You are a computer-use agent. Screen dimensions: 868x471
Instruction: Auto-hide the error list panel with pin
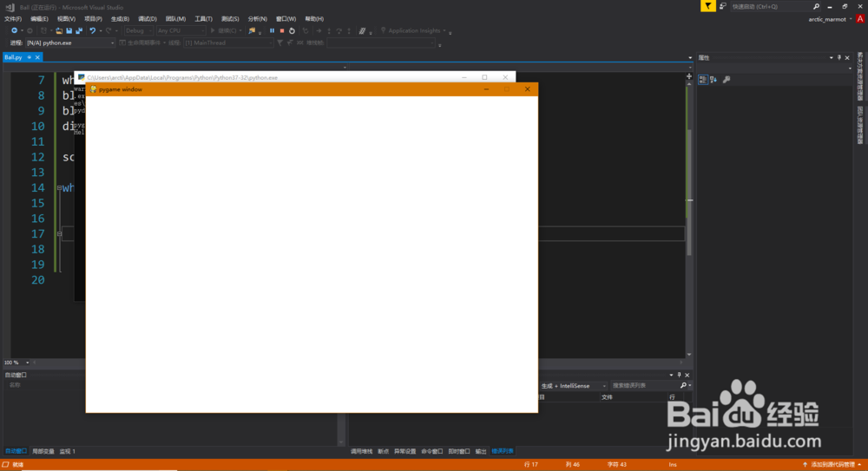click(680, 375)
